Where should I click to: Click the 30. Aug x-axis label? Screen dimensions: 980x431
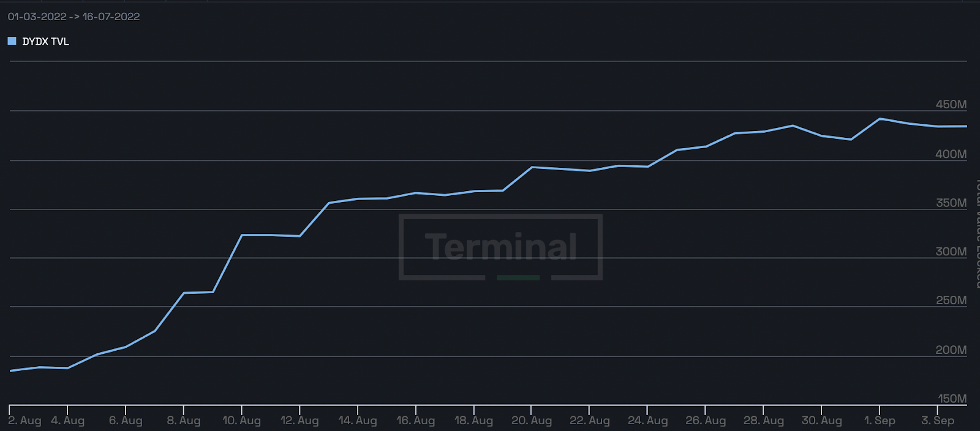pyautogui.click(x=822, y=421)
